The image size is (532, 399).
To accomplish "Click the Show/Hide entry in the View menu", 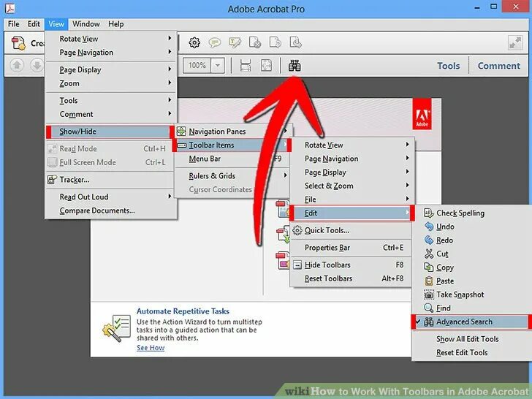I will tap(110, 132).
